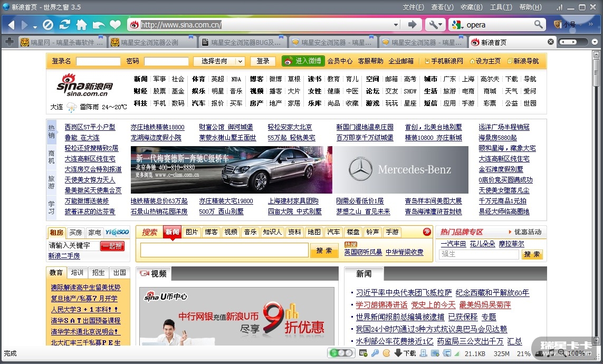Click the 密码 password field
This screenshot has height=364, width=603.
pyautogui.click(x=166, y=61)
